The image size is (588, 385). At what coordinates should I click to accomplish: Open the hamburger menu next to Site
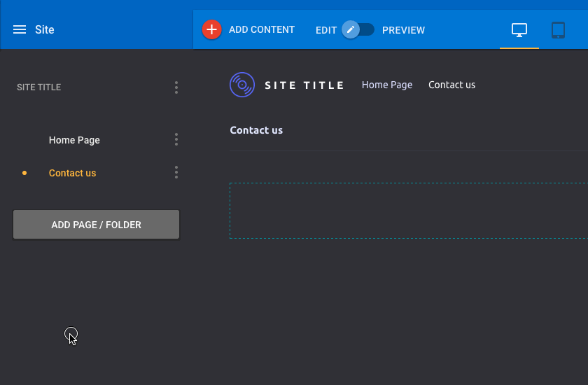pos(20,29)
